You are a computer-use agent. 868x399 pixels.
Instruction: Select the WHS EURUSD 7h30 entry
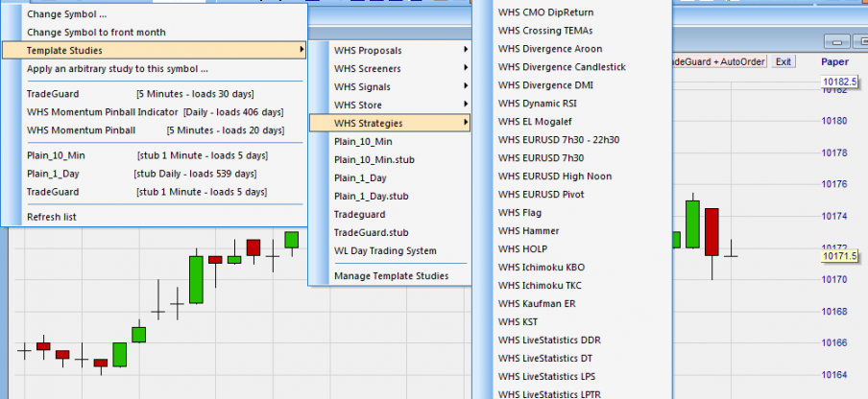pos(572,158)
